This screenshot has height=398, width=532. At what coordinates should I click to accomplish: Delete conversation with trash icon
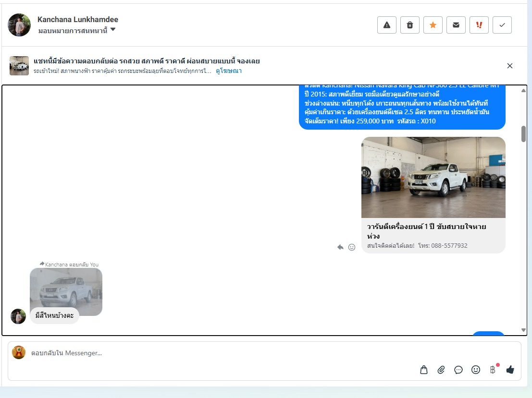pyautogui.click(x=410, y=25)
